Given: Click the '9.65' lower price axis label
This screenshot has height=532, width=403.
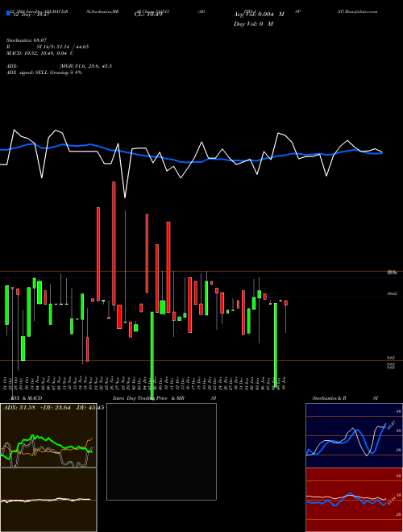Looking at the screenshot, I should click(x=391, y=358).
